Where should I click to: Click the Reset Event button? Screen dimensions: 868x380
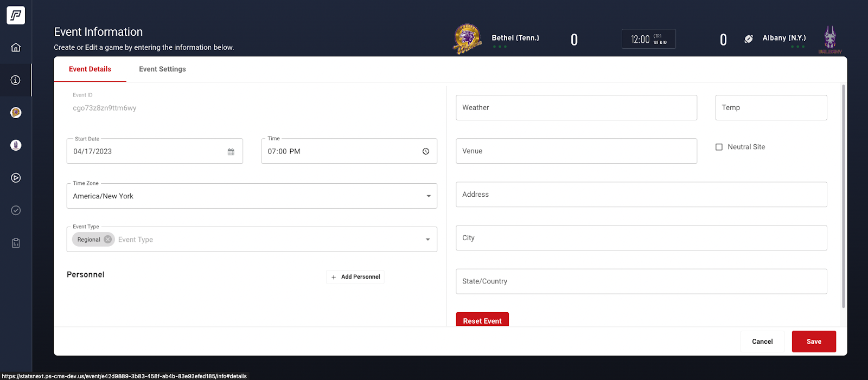click(x=482, y=320)
